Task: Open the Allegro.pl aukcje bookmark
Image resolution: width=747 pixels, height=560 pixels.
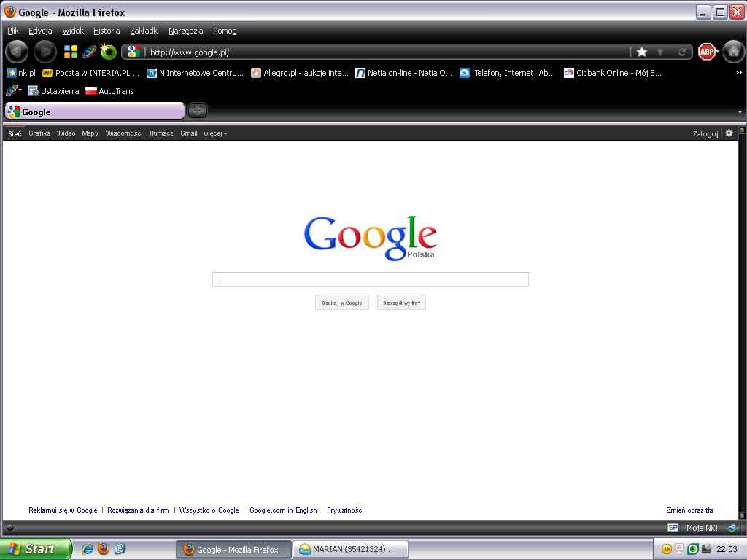Action: coord(300,73)
